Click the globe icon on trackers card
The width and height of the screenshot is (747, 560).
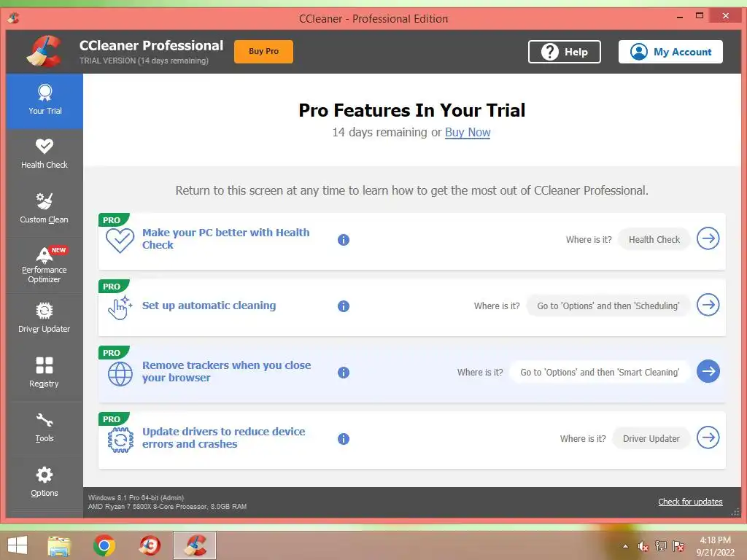(120, 374)
